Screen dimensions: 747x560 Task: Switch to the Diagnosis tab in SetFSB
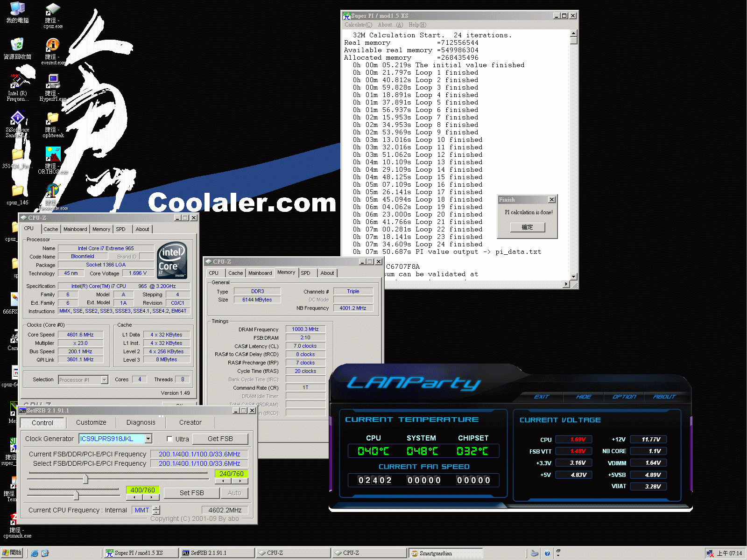(x=141, y=422)
